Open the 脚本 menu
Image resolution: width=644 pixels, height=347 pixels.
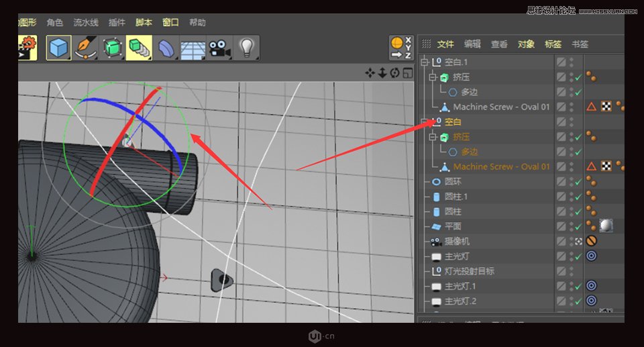click(x=144, y=22)
